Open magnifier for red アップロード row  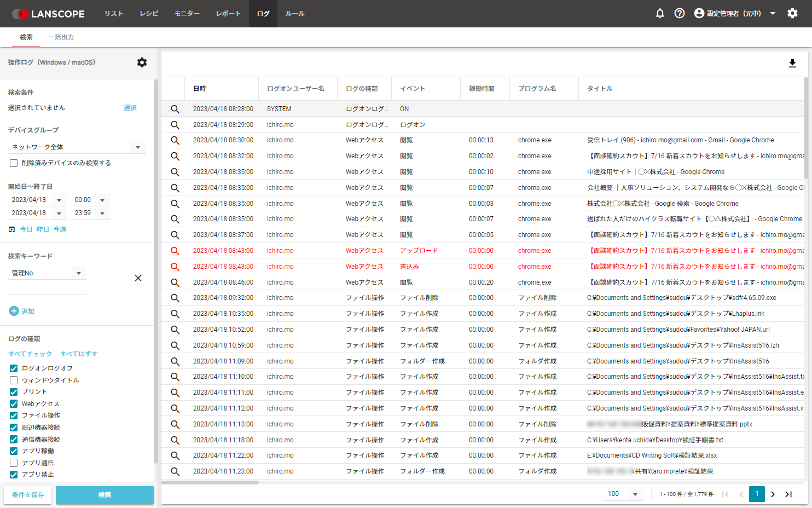(175, 251)
